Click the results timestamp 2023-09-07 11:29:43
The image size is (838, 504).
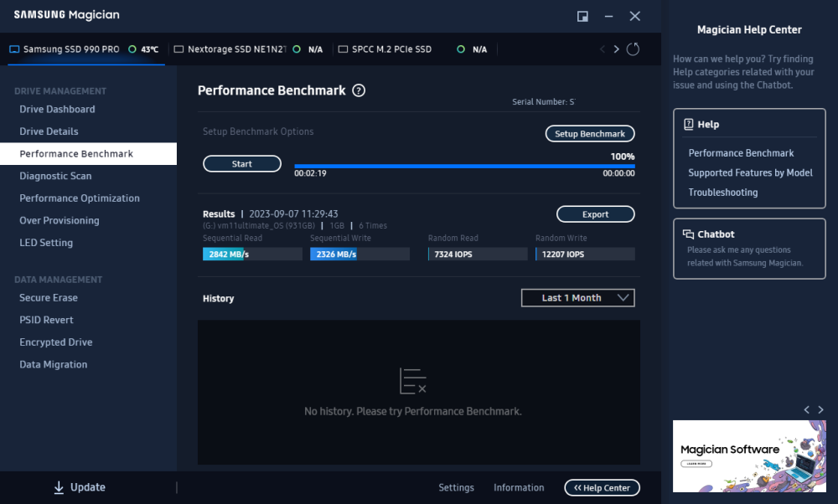coord(293,214)
